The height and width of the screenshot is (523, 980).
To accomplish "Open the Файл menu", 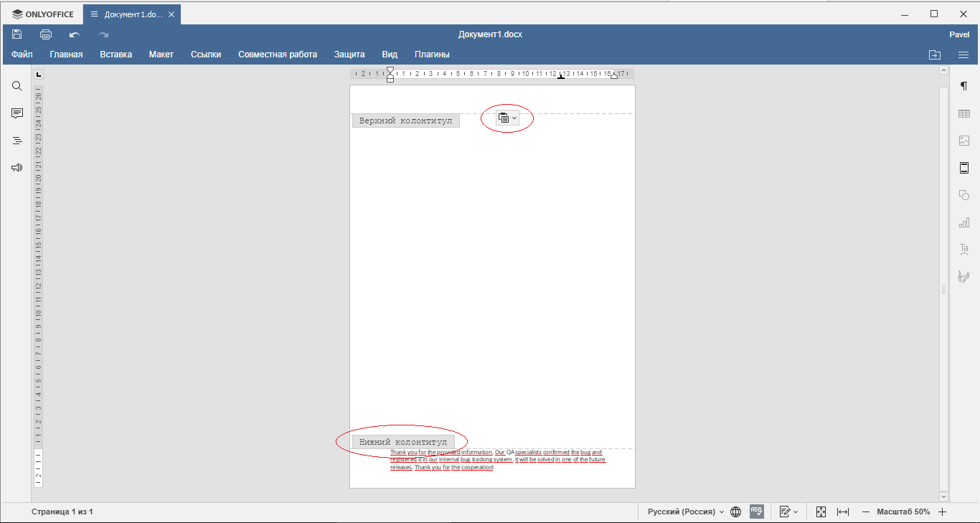I will [x=22, y=55].
